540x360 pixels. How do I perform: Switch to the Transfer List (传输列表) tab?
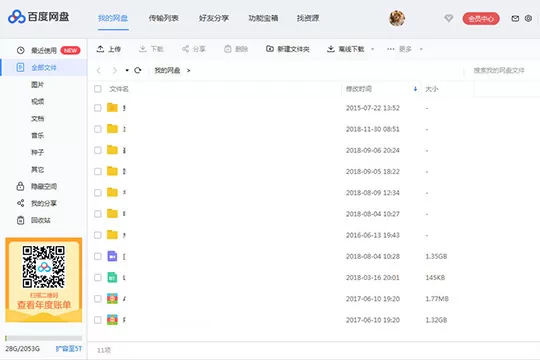tap(164, 18)
